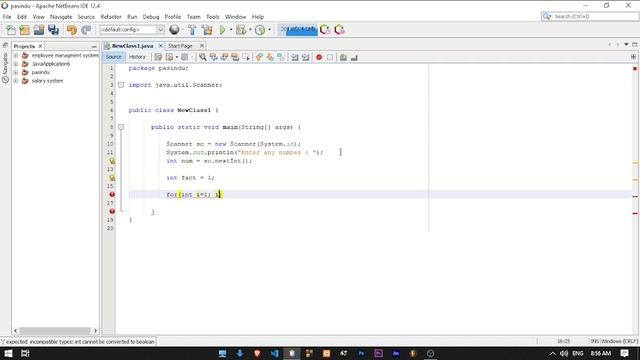Start macro recording red button
This screenshot has width=640, height=360.
(319, 58)
